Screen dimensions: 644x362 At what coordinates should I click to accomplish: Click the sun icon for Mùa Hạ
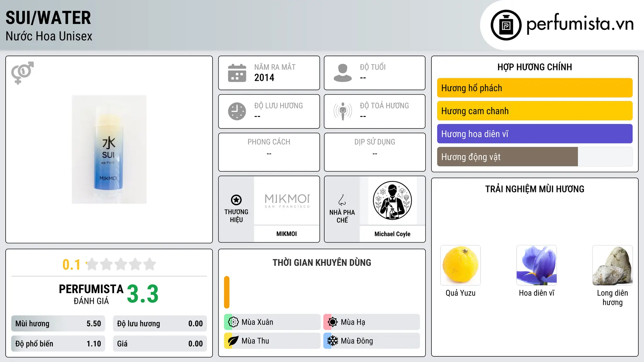tap(333, 322)
